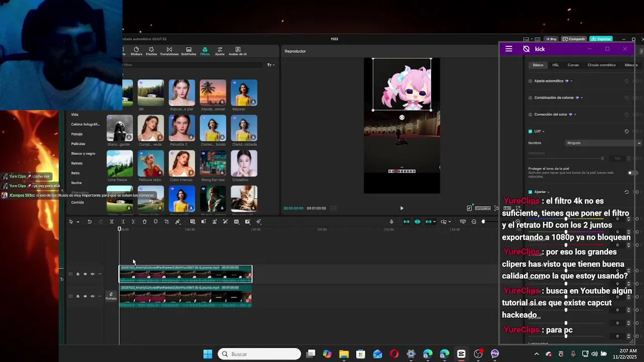
Task: Hide the top video track with its eye icon
Action: tap(85, 274)
